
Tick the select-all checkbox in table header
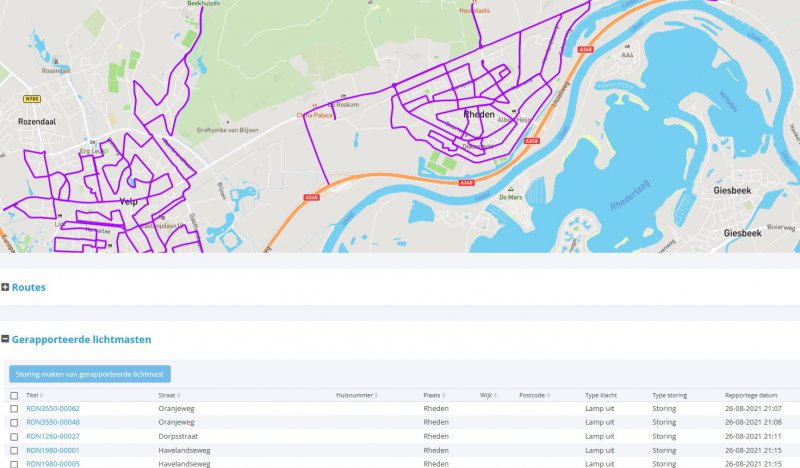[x=14, y=396]
